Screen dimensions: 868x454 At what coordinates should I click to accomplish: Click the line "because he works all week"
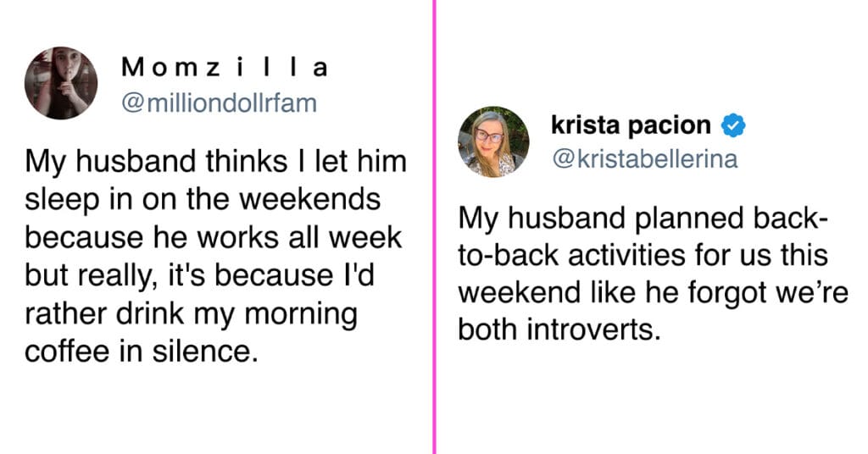pyautogui.click(x=213, y=238)
